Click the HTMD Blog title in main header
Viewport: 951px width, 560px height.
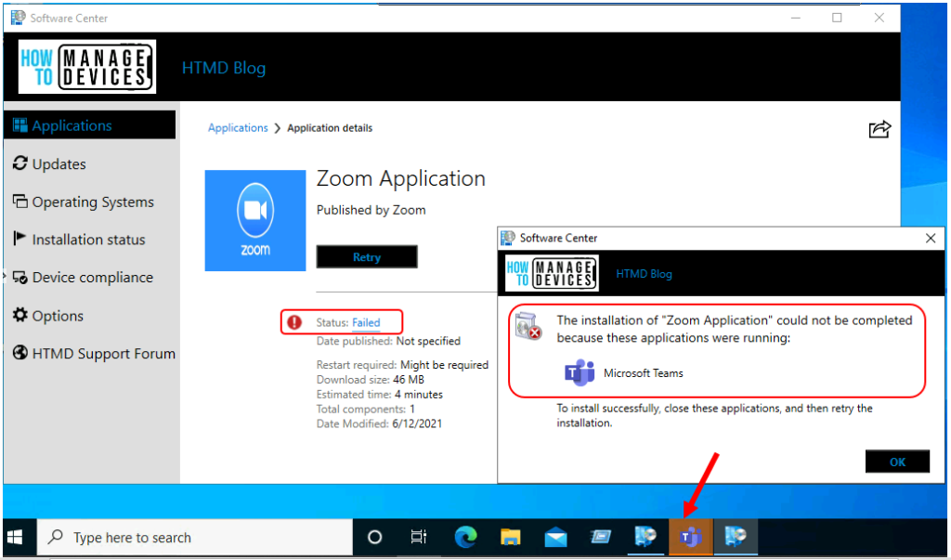point(224,68)
